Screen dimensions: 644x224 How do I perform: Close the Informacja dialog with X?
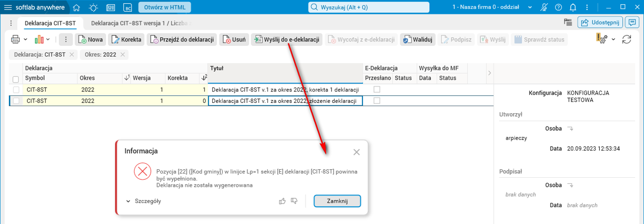(x=356, y=152)
